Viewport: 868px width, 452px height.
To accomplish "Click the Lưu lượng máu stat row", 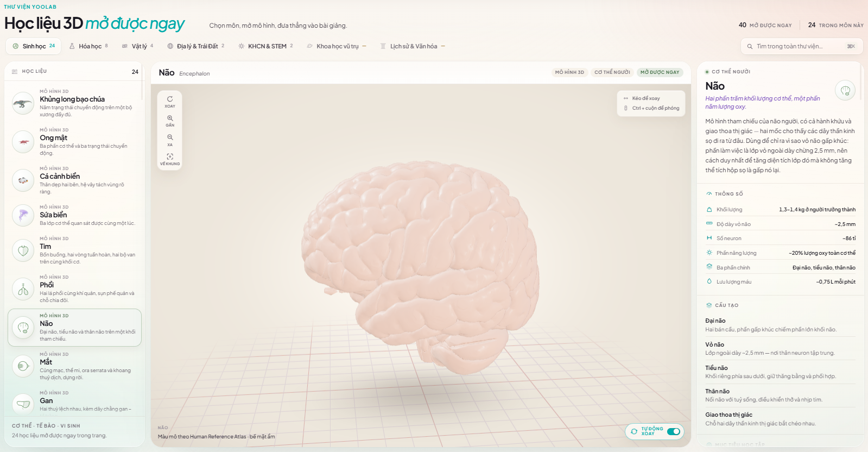I will [x=780, y=282].
